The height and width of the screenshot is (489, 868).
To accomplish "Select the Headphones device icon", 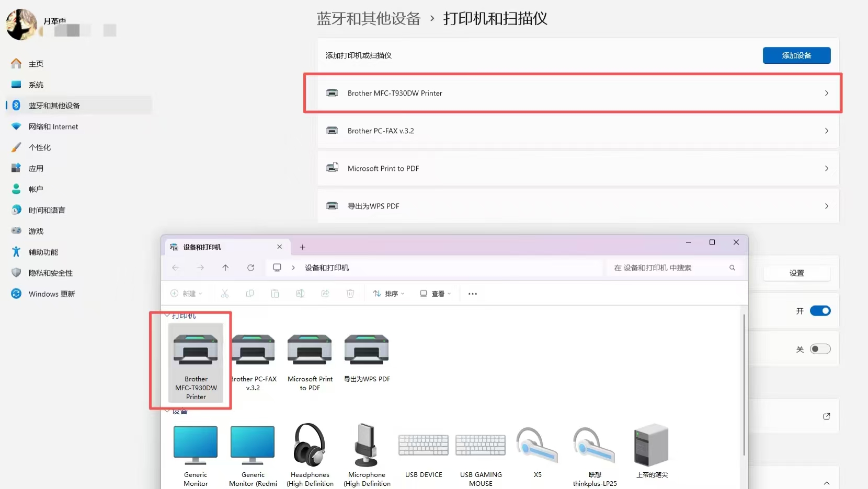I will (310, 445).
